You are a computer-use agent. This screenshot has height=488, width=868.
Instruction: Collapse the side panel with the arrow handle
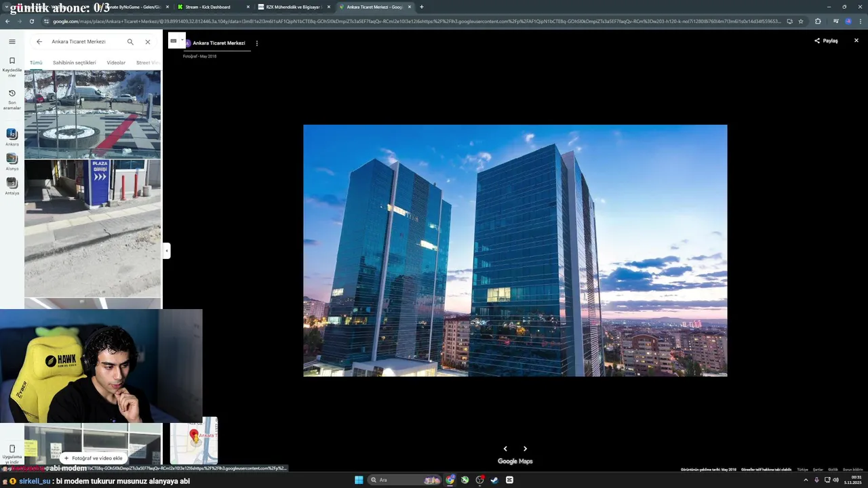(x=166, y=251)
